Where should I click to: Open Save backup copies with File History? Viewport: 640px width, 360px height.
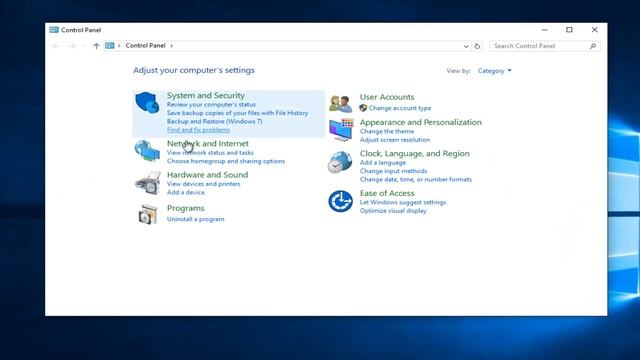pos(238,113)
